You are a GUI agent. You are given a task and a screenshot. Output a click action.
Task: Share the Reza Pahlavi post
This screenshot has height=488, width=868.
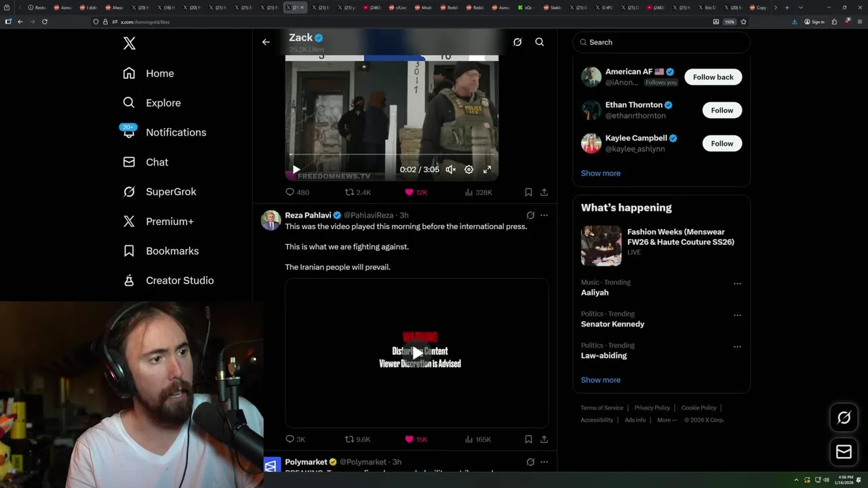tap(544, 439)
